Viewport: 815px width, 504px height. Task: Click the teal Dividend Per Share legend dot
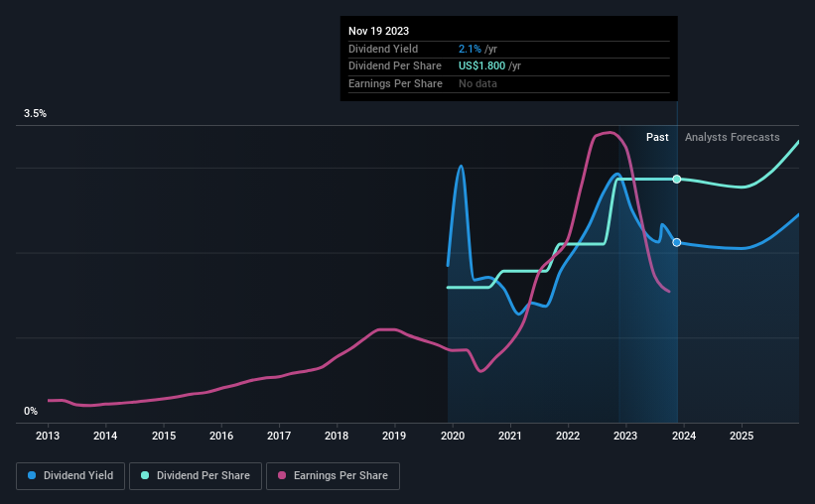[145, 475]
